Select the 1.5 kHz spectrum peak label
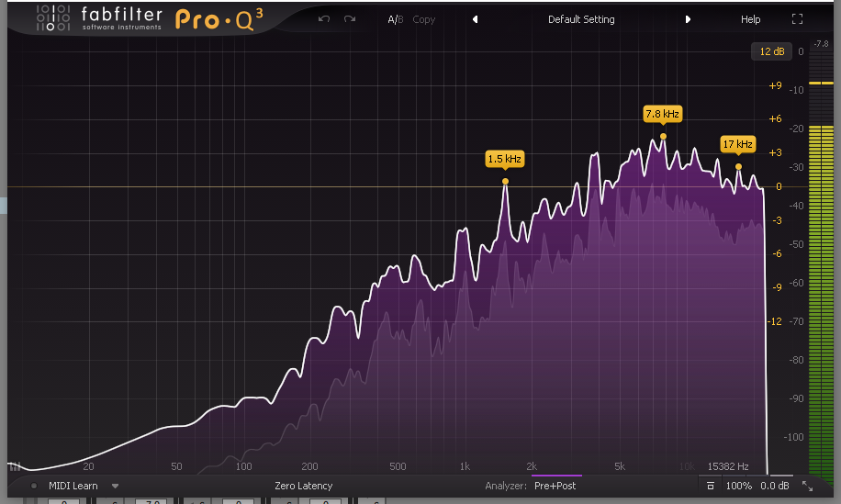841x504 pixels. [504, 159]
